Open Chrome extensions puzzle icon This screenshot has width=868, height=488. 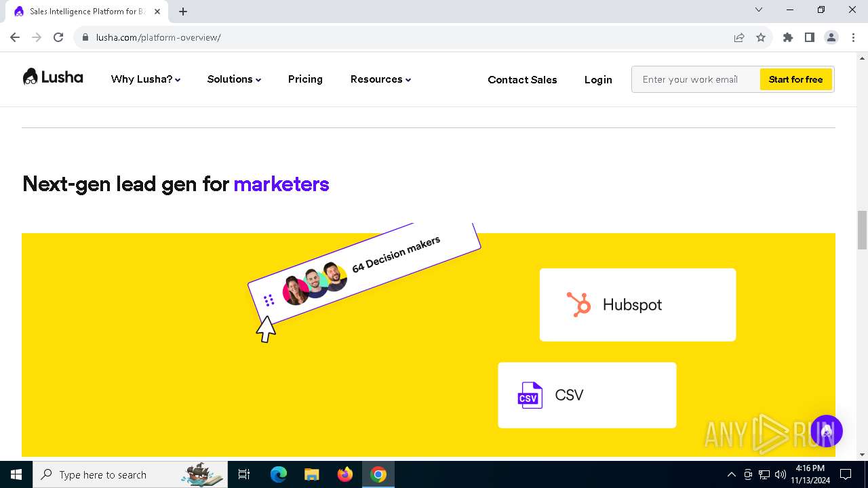pos(788,37)
